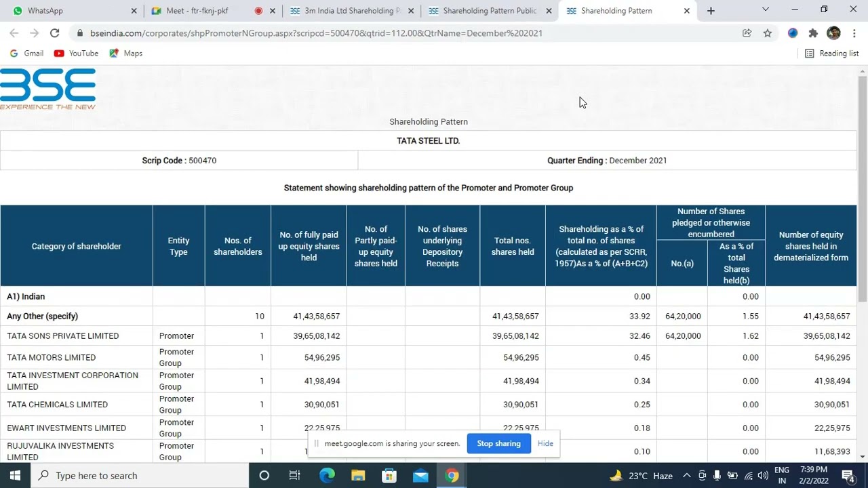Click the microphone tray icon

[x=717, y=476]
